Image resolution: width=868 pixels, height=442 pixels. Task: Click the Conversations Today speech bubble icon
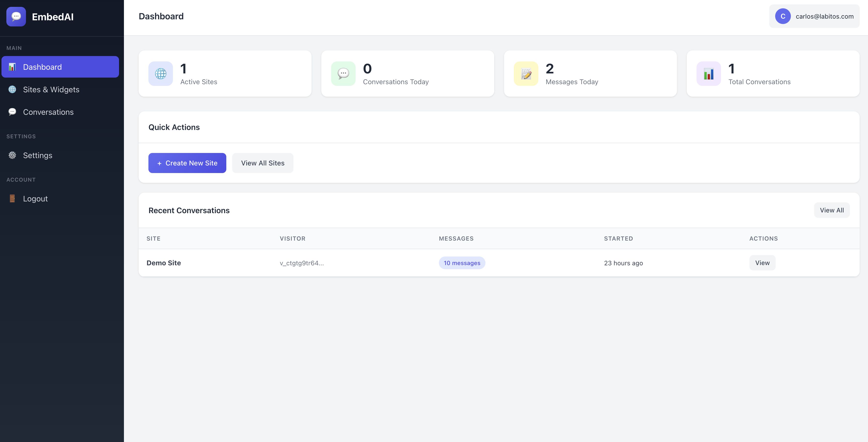tap(343, 73)
